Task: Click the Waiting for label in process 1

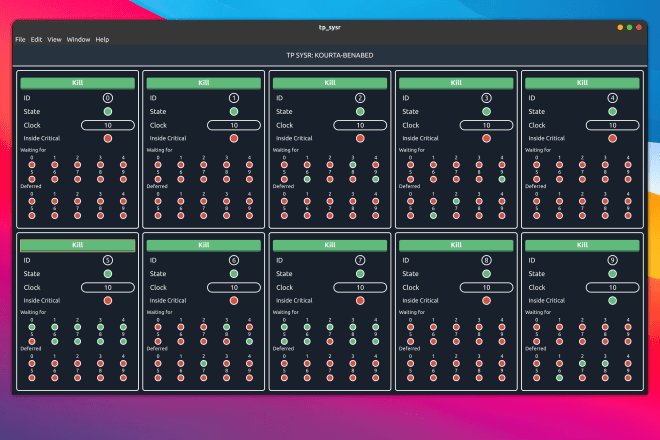Action: tap(160, 150)
